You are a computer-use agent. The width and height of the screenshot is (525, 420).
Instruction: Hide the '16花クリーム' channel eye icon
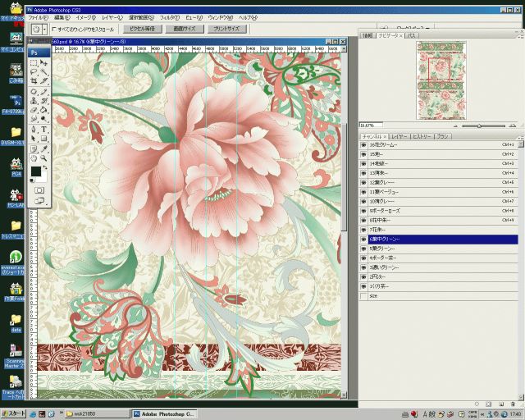[x=363, y=144]
